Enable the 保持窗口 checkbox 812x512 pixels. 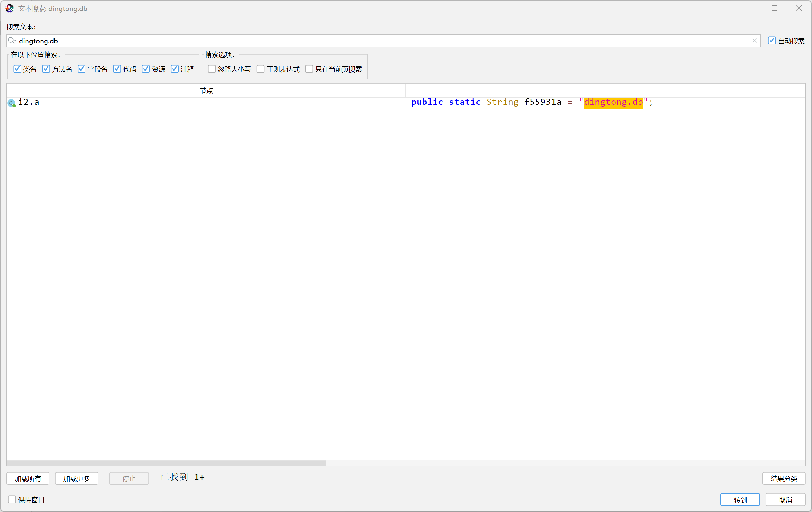coord(12,500)
